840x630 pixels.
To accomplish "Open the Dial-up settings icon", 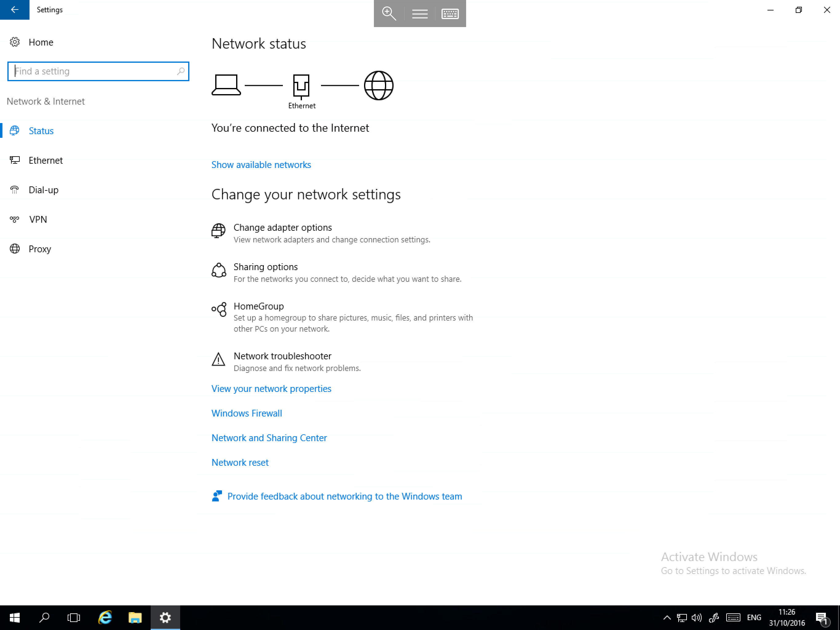I will (x=14, y=190).
